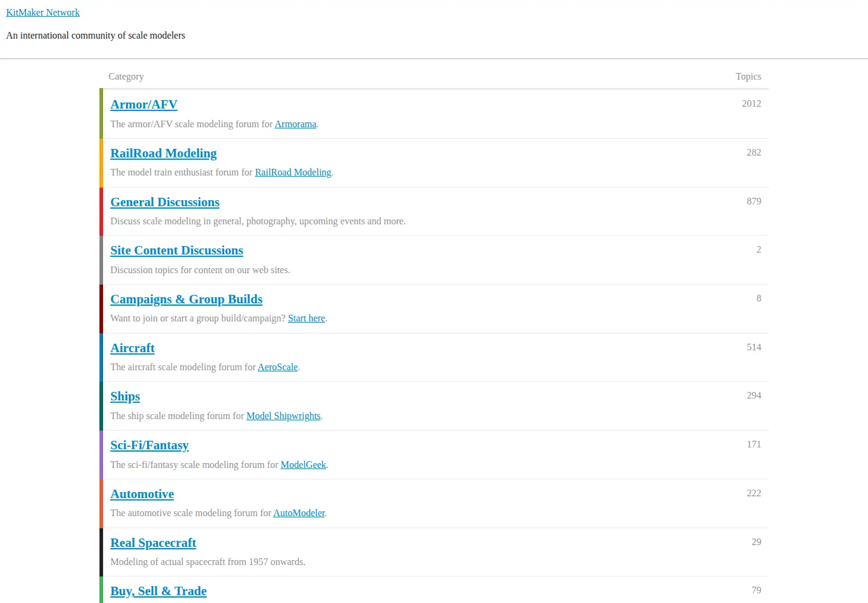868x603 pixels.
Task: Visit the AutoModeler site link
Action: 299,513
